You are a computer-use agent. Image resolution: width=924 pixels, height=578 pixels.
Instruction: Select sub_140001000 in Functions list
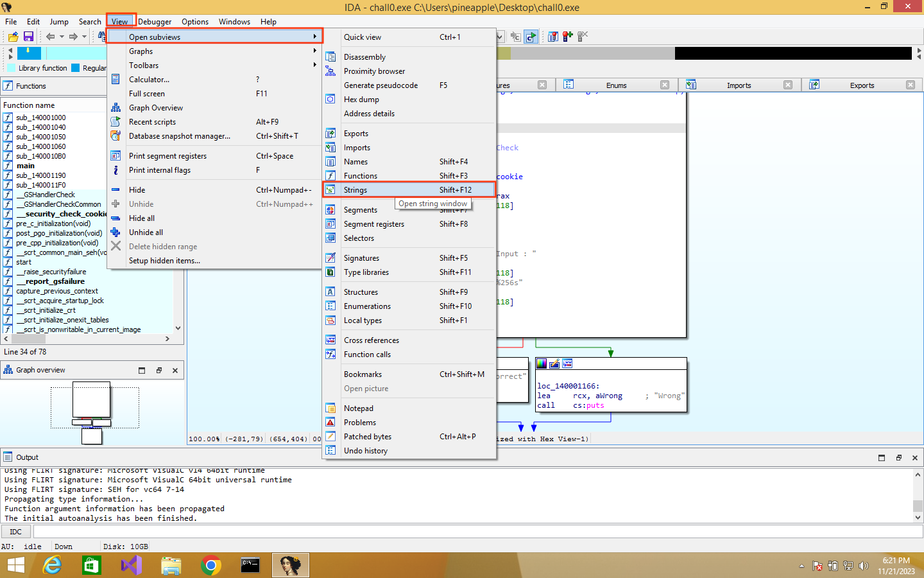41,117
